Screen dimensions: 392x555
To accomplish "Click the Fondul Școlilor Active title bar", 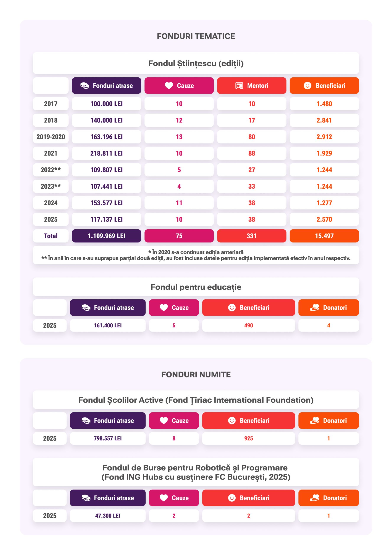I will 196,400.
